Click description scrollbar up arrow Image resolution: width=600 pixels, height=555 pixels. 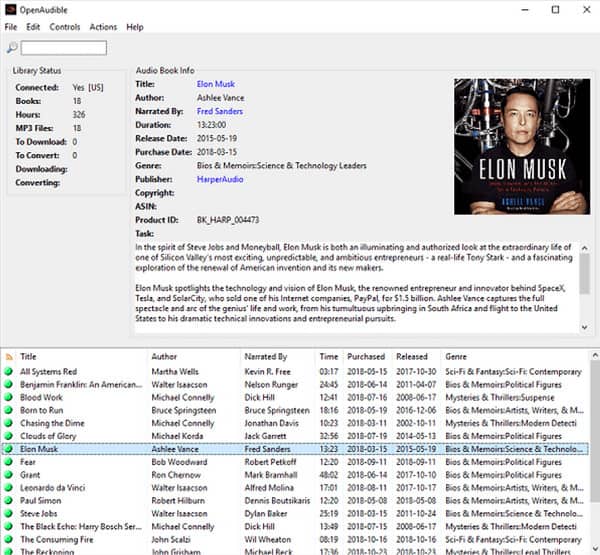tap(584, 248)
